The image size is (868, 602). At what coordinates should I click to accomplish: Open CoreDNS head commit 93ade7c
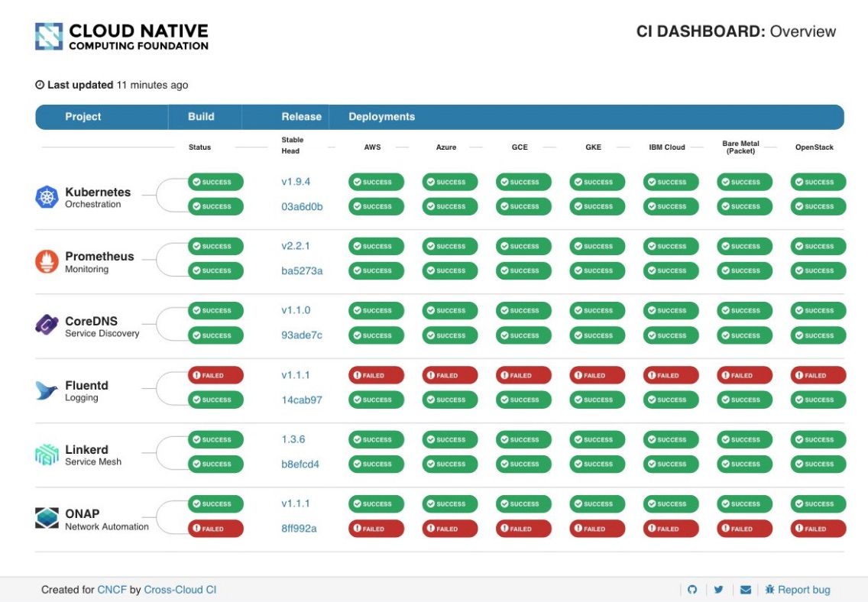click(302, 335)
